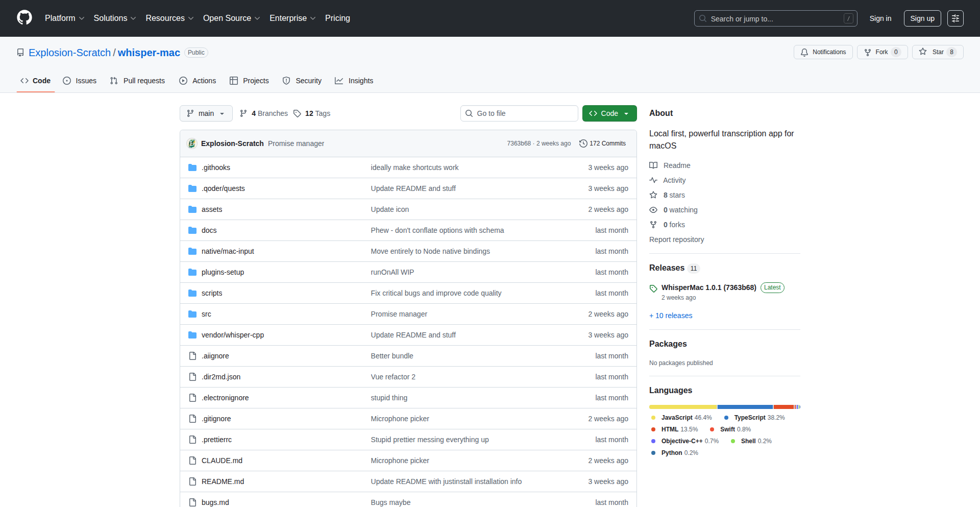Open the Promise manager commit message in commit header

[296, 143]
